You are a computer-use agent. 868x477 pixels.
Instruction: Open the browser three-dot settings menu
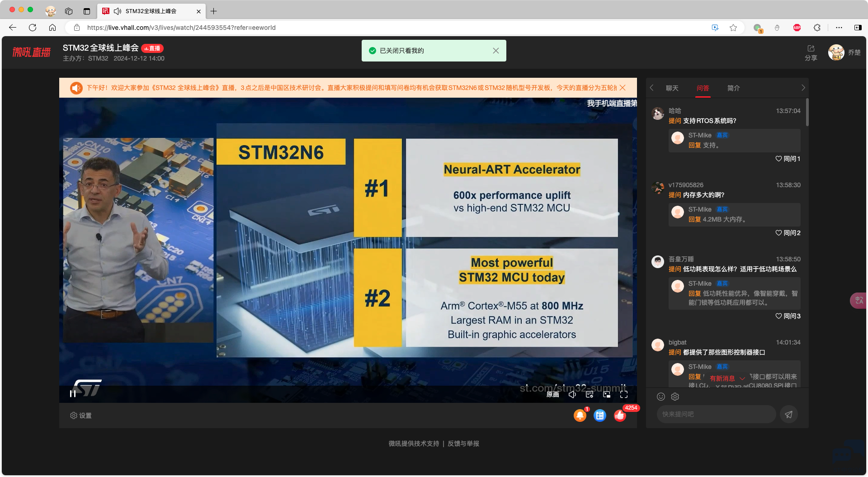point(839,28)
